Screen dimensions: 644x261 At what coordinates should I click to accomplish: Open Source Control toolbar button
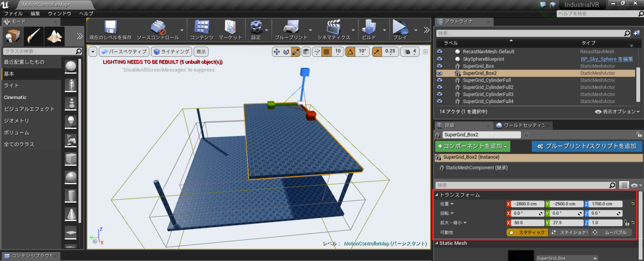tap(158, 30)
